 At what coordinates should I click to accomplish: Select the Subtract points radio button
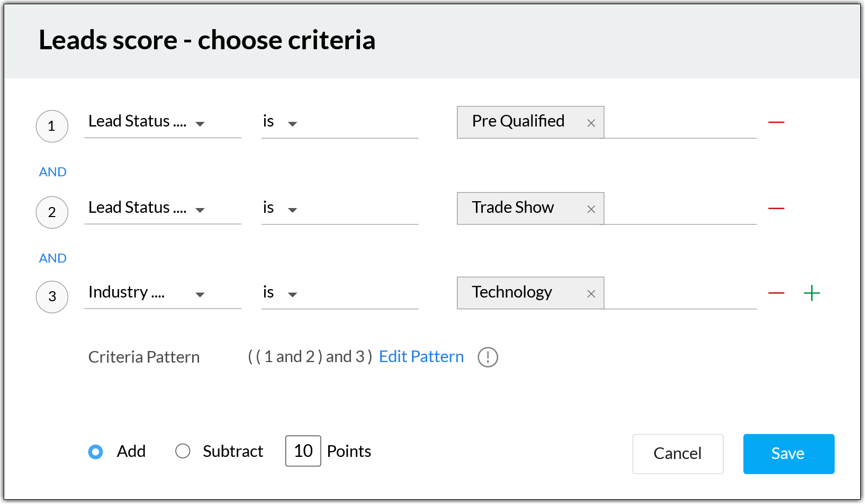[x=183, y=452]
